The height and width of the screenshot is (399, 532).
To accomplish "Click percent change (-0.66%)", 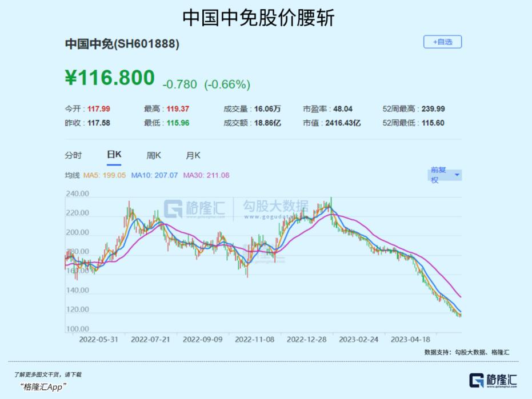I will pos(227,84).
